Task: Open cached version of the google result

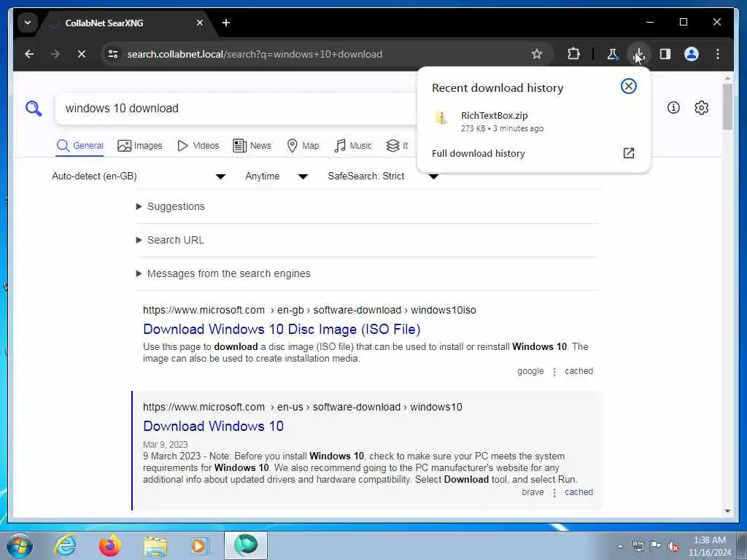Action: click(578, 371)
